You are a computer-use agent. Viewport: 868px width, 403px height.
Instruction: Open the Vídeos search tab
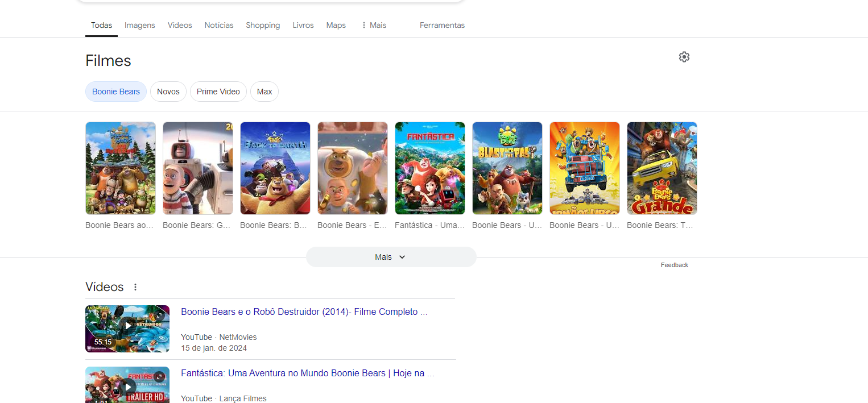coord(180,25)
